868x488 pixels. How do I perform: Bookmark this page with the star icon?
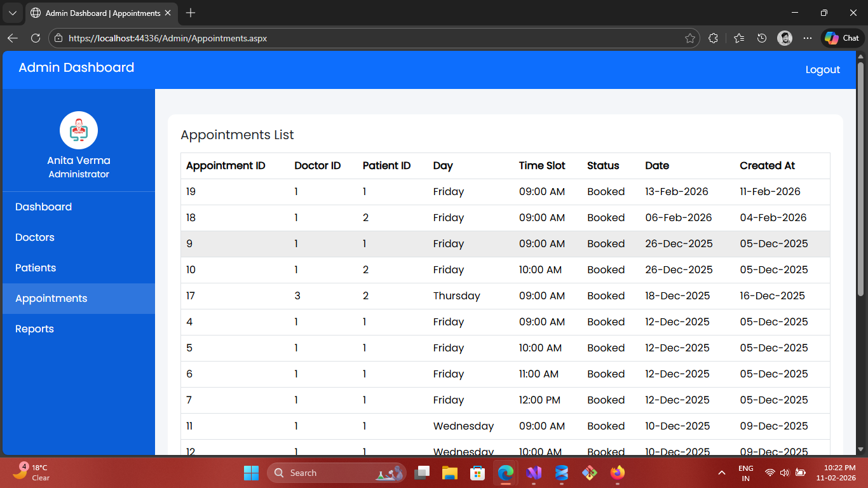tap(689, 38)
